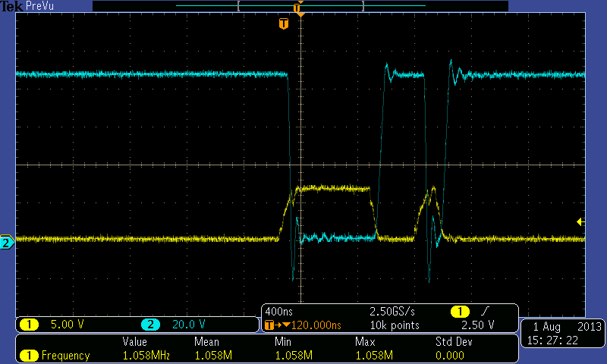Viewport: 607px width, 364px height.
Task: Click the 1 Aug 2013 date readout
Action: (567, 327)
